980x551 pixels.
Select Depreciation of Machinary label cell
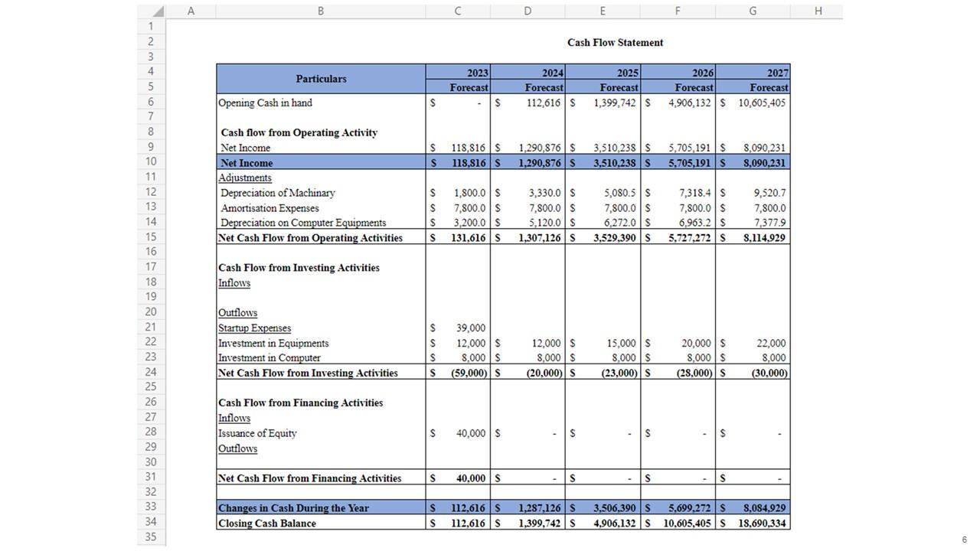pos(277,193)
